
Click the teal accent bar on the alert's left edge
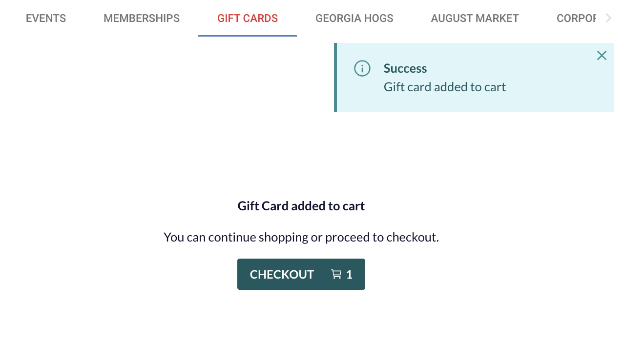(x=335, y=77)
